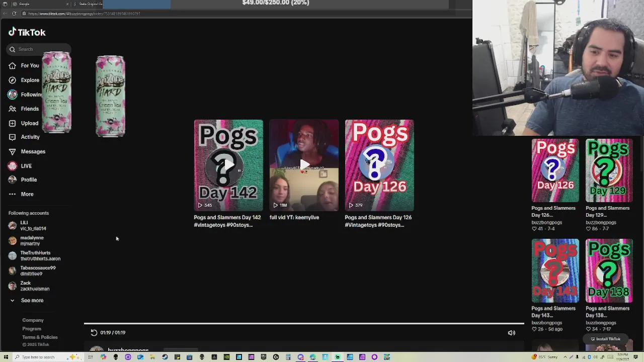Open Messages inbox
644x362 pixels.
pyautogui.click(x=27, y=151)
